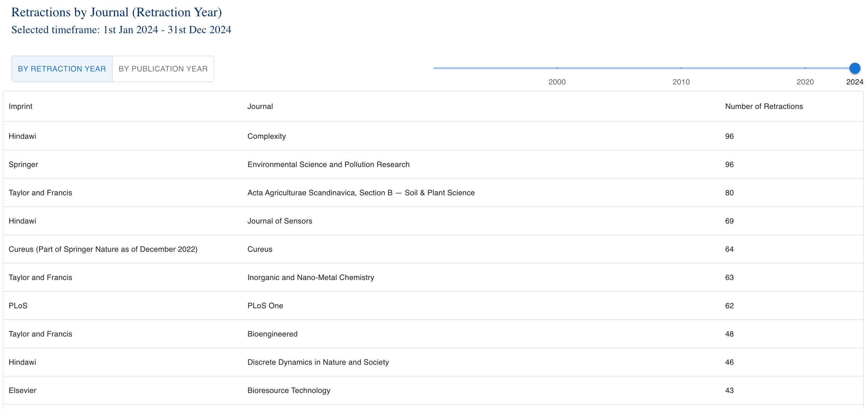Click the Retractions by Journal heading
This screenshot has height=409, width=868.
click(116, 12)
